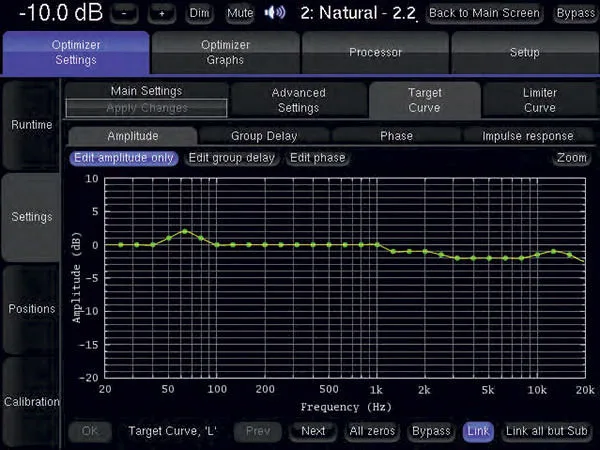
Task: Increase volume with the plus button
Action: point(162,14)
